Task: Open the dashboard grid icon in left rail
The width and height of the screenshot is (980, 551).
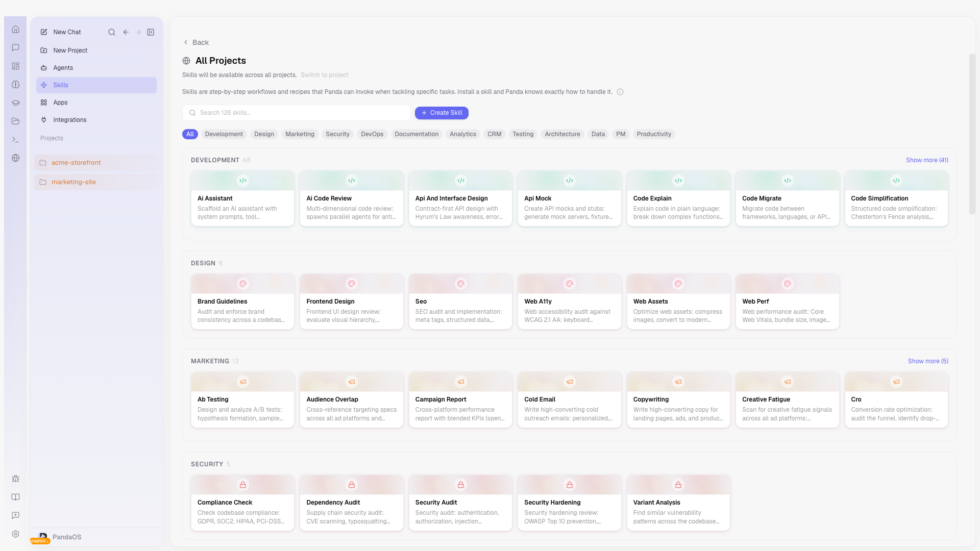Action: [15, 66]
